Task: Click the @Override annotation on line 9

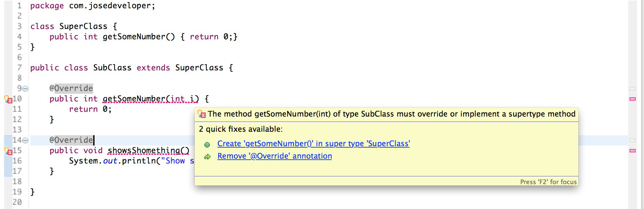Action: click(x=71, y=88)
